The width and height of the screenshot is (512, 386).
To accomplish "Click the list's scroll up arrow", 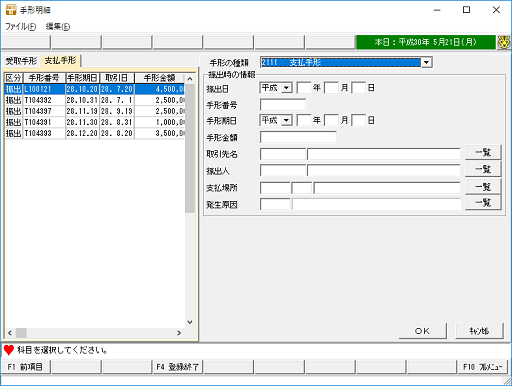I will click(190, 79).
